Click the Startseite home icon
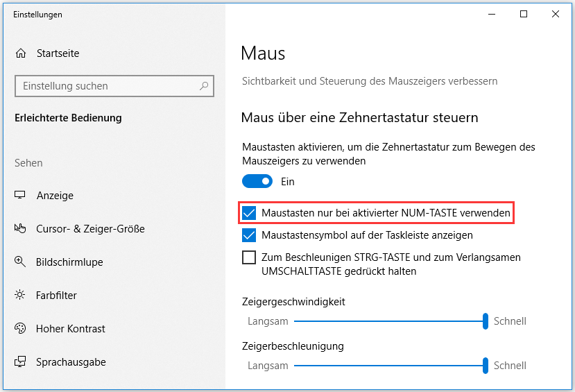 21,53
